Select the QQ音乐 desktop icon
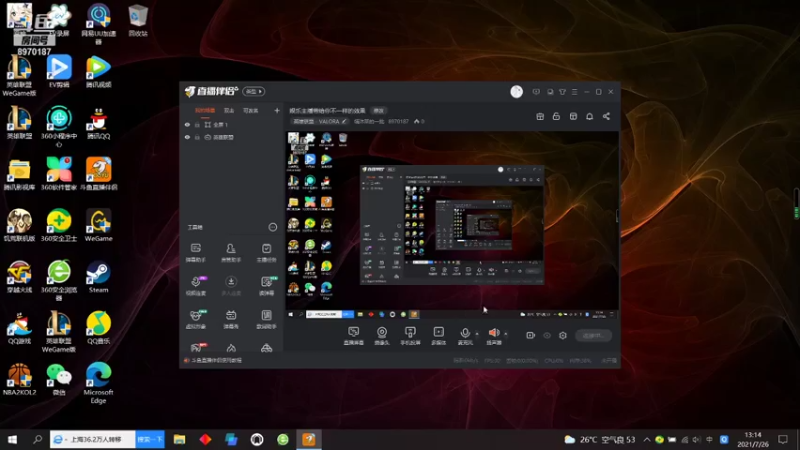This screenshot has height=450, width=800. [x=98, y=328]
